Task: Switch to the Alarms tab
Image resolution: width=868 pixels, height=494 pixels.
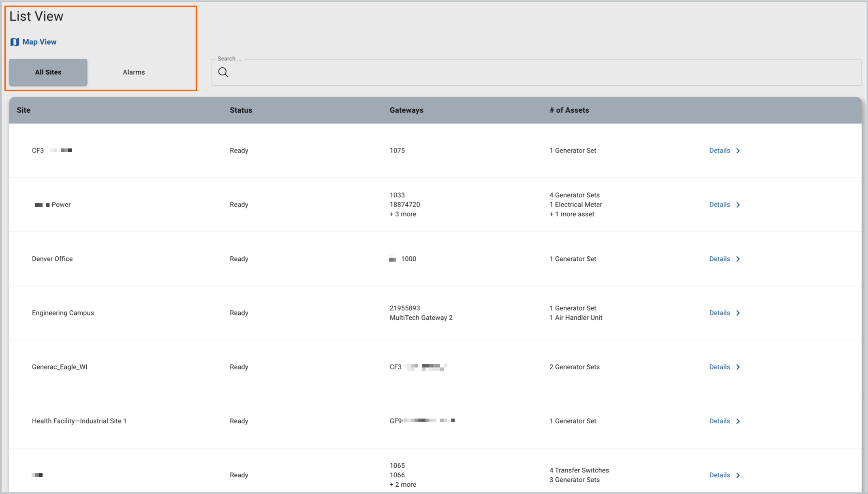Action: pos(134,72)
